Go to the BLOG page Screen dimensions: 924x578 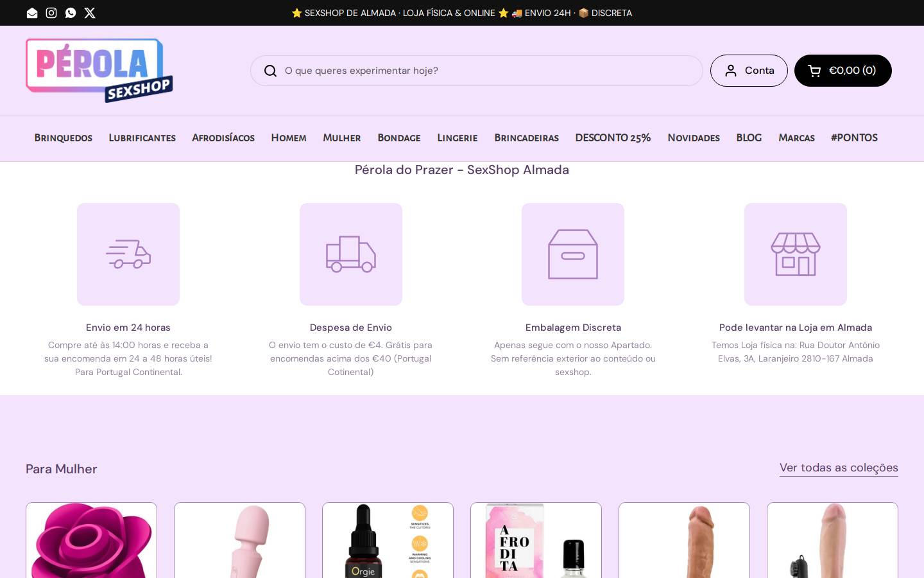click(749, 138)
